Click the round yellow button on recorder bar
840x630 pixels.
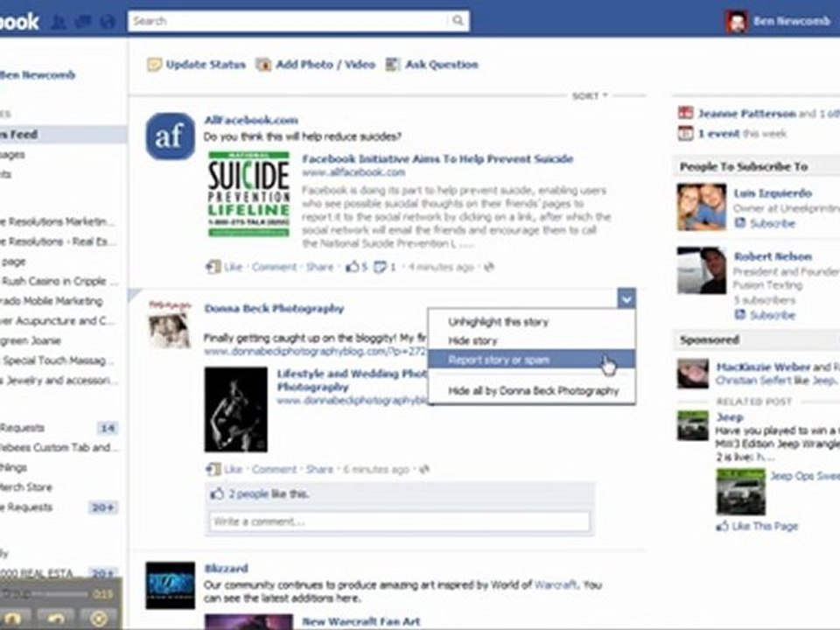click(x=99, y=619)
